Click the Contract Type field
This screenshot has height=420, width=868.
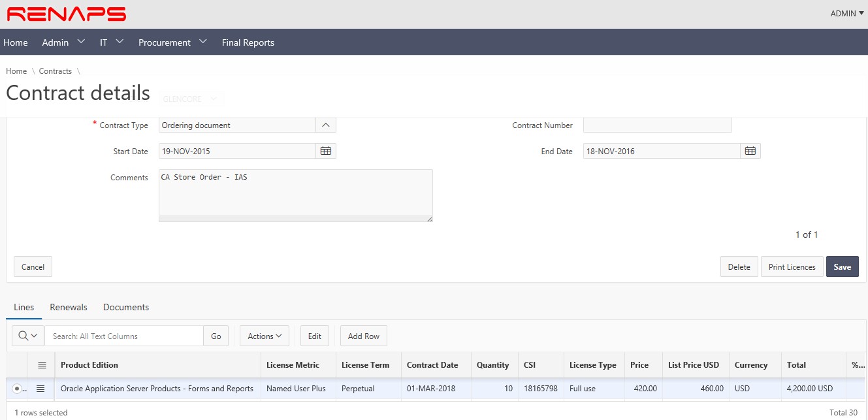click(238, 125)
